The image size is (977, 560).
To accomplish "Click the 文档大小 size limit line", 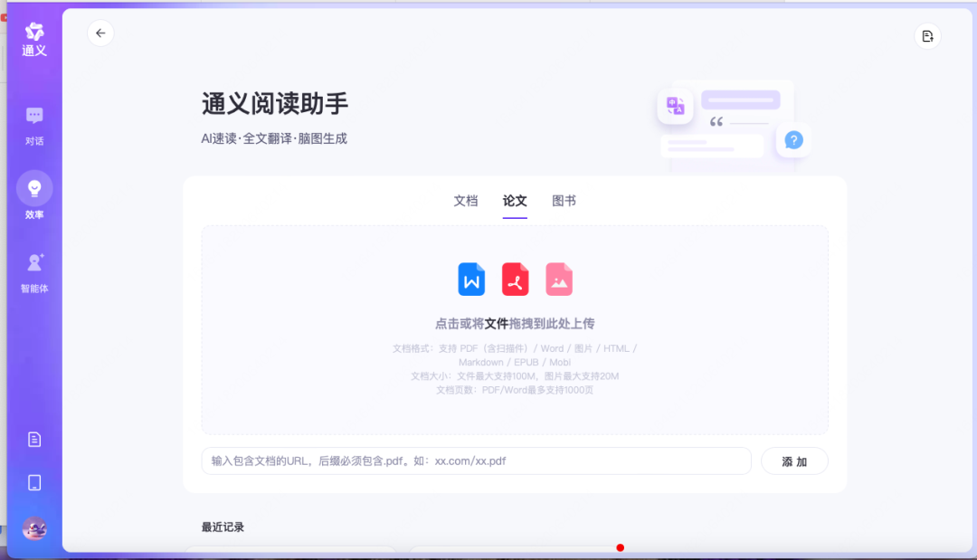I will [515, 376].
